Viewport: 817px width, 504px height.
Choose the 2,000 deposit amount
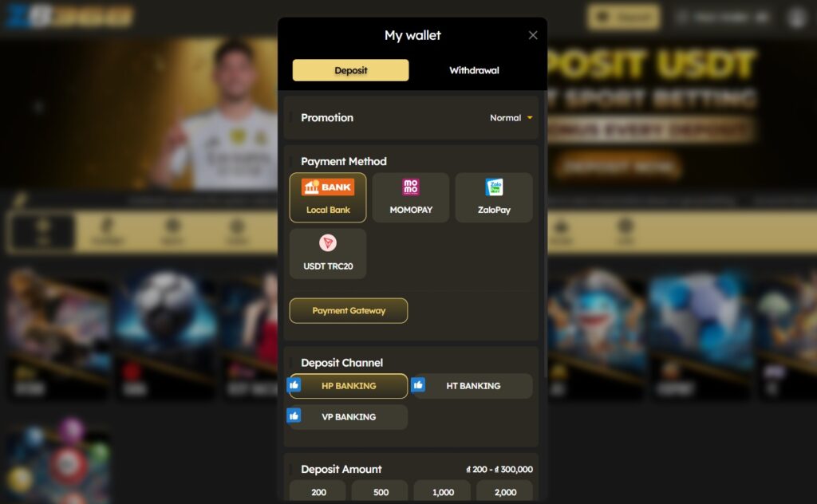(x=505, y=491)
